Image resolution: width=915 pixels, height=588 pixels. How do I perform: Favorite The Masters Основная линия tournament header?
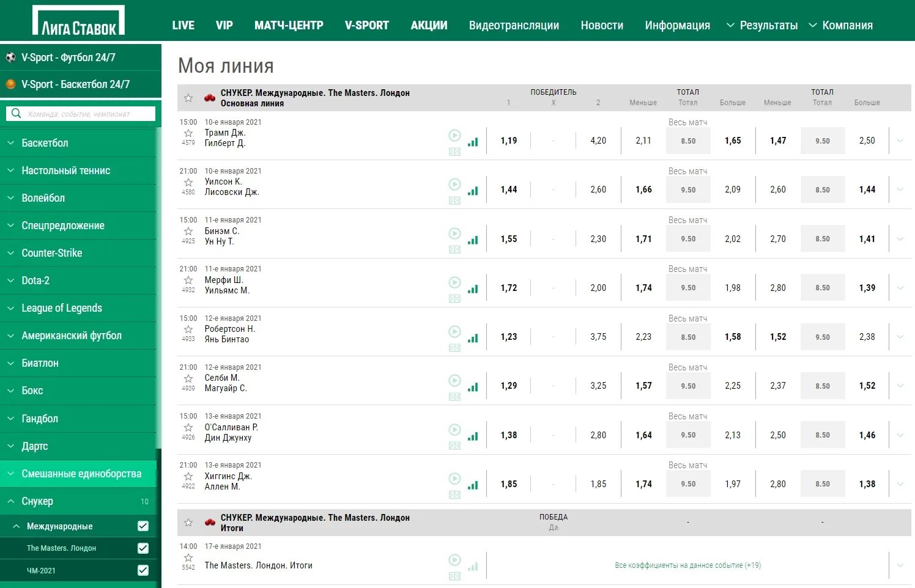point(188,98)
